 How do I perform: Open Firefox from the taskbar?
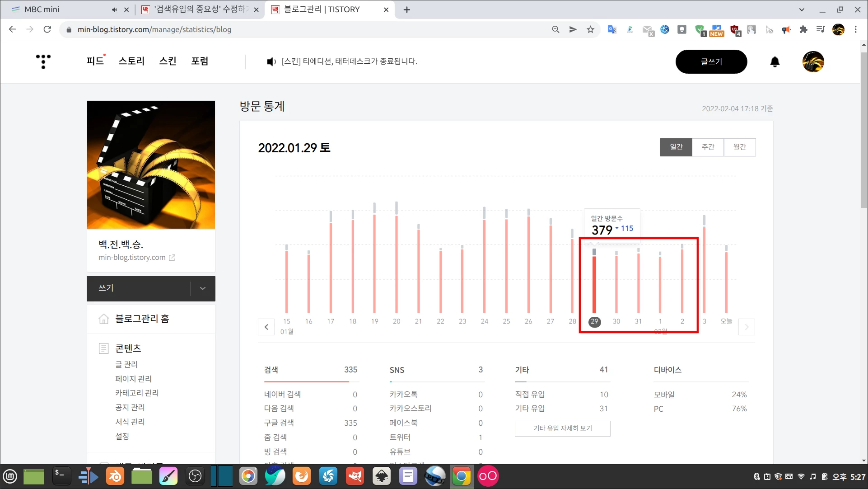coord(302,476)
